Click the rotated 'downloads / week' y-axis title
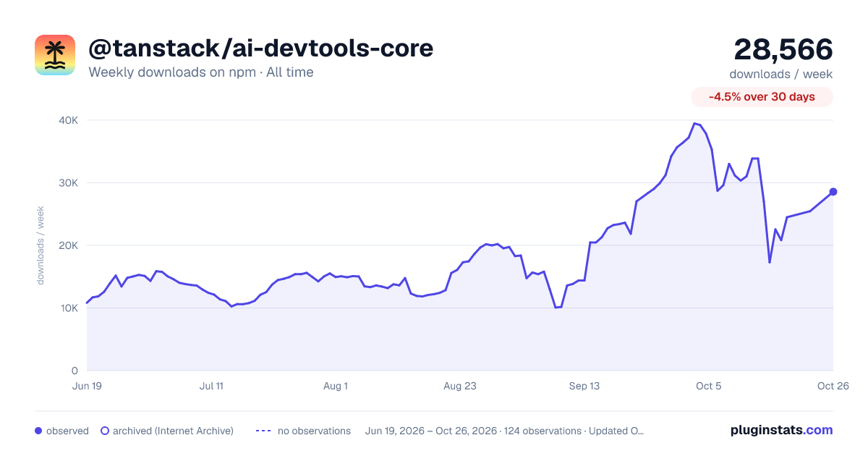The height and width of the screenshot is (456, 868). [41, 246]
